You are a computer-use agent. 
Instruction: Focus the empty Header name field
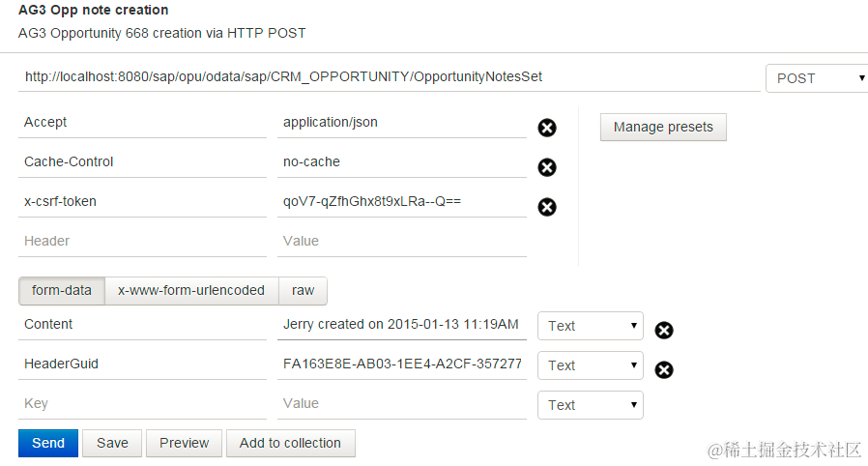[x=142, y=242]
